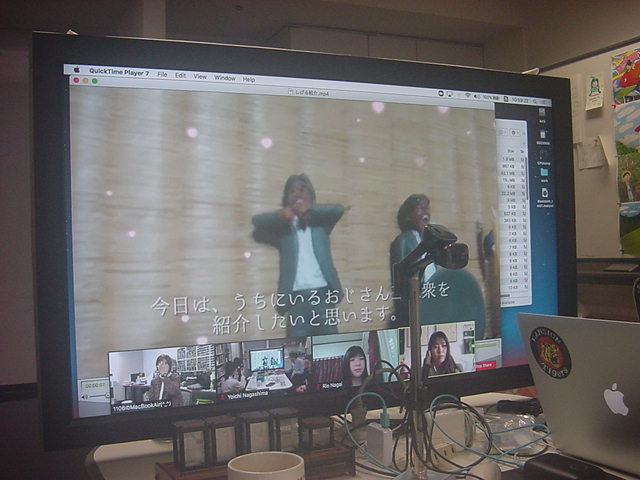640x480 pixels.
Task: Open the File menu
Action: pyautogui.click(x=162, y=75)
